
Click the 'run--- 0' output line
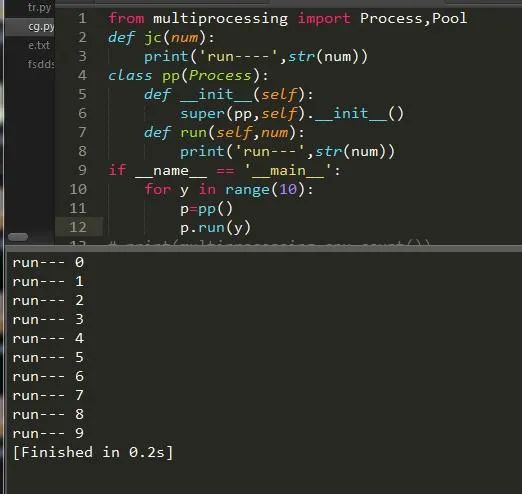48,263
